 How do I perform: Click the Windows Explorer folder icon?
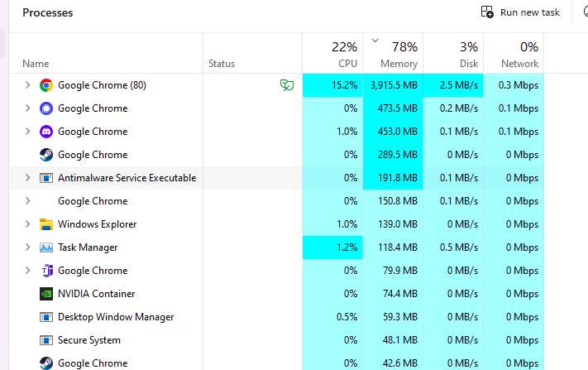tap(46, 224)
